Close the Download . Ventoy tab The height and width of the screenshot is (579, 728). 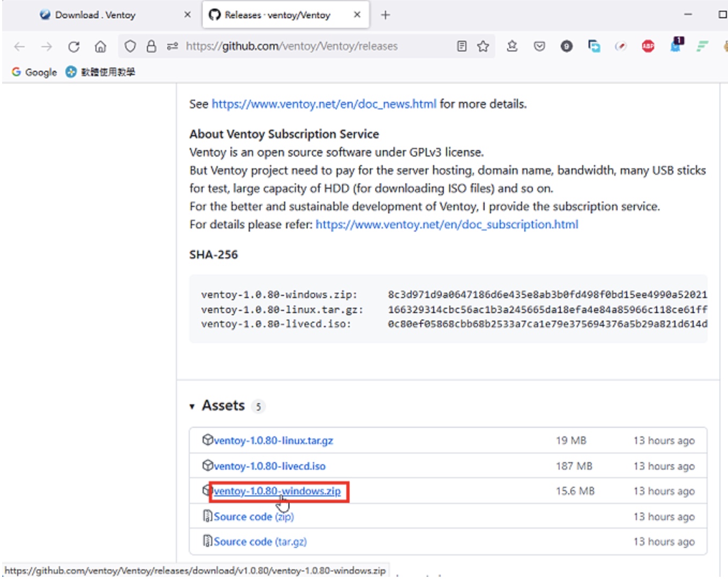pos(187,15)
